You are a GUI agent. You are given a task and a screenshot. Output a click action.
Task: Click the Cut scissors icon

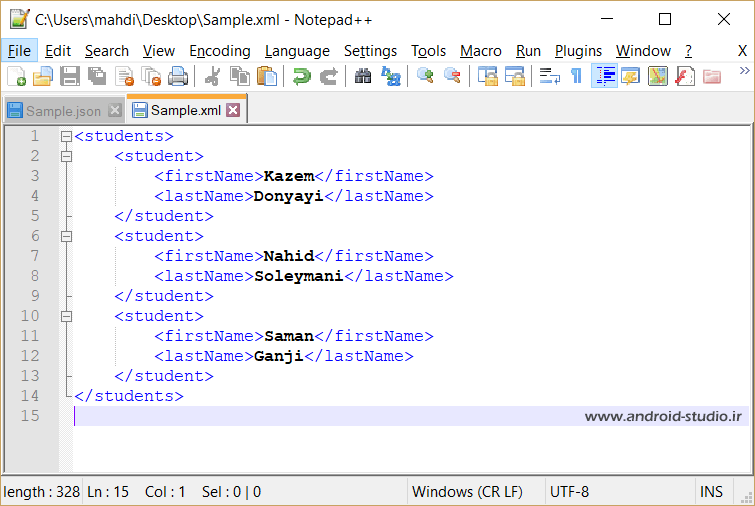coord(212,77)
